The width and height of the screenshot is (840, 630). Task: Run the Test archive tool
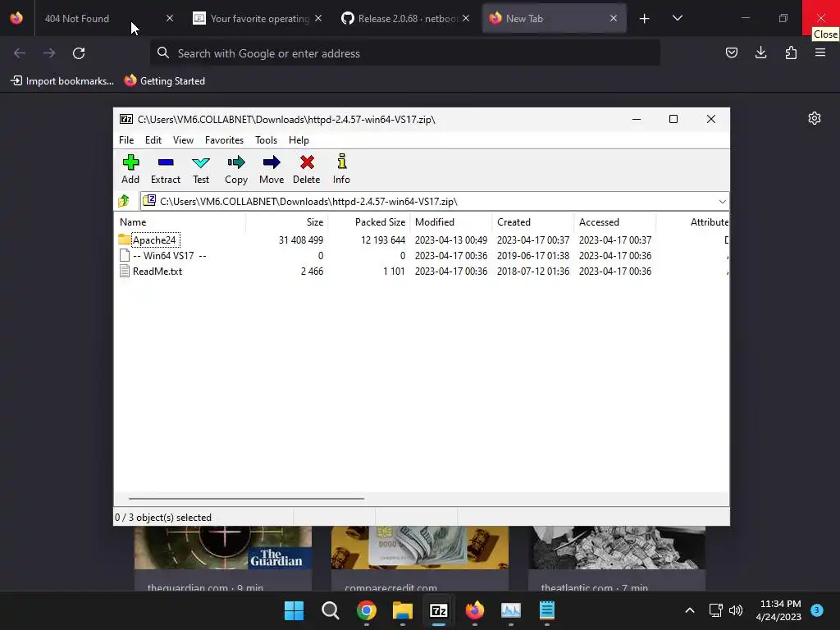tap(201, 169)
